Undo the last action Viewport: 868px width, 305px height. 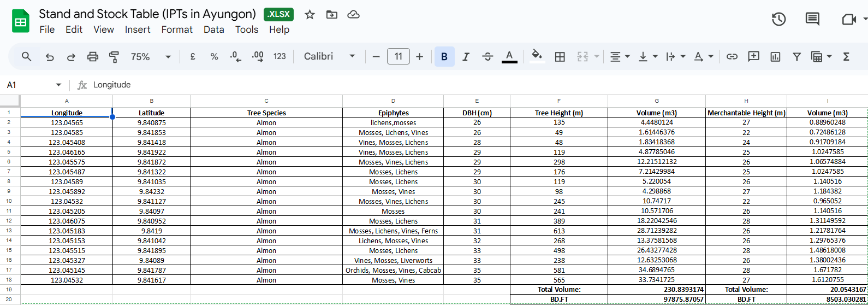click(x=50, y=56)
